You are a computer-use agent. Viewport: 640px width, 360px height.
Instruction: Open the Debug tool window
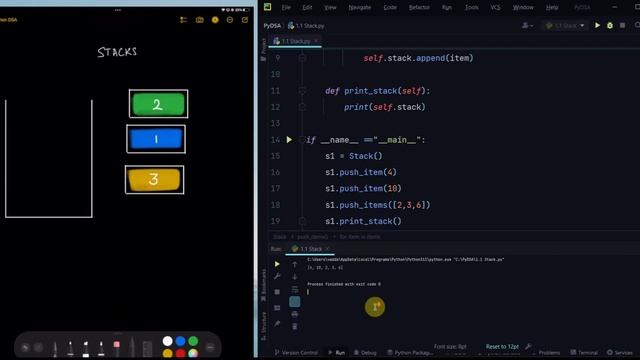click(365, 352)
